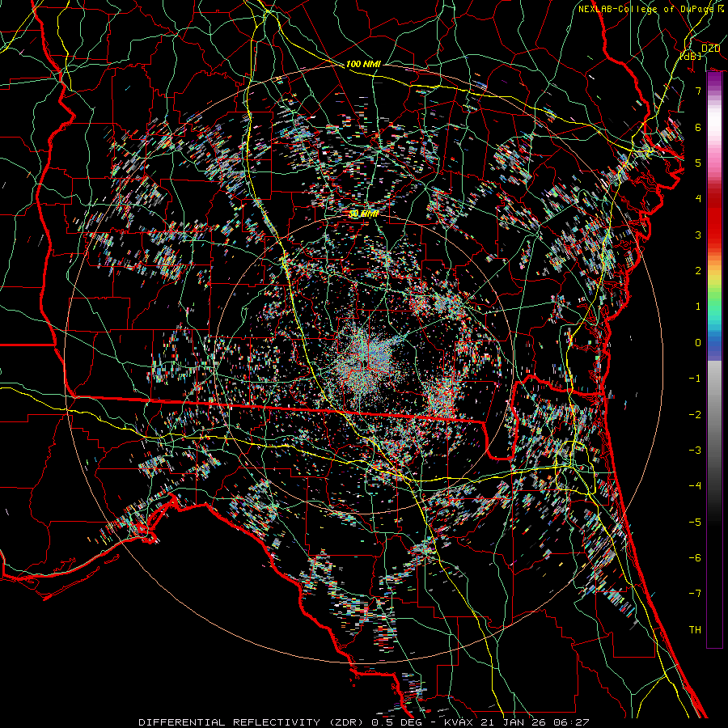Click the ZDR color legend bar
The width and height of the screenshot is (728, 728).
coord(714,360)
